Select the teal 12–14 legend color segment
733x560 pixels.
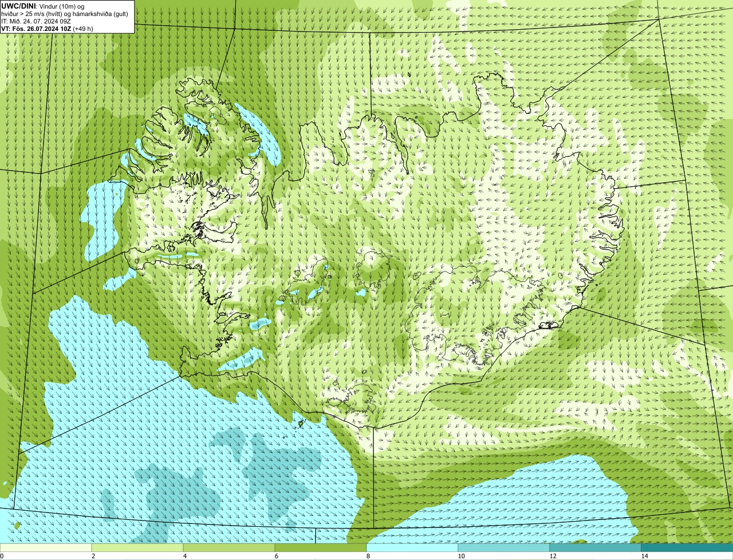(596, 547)
